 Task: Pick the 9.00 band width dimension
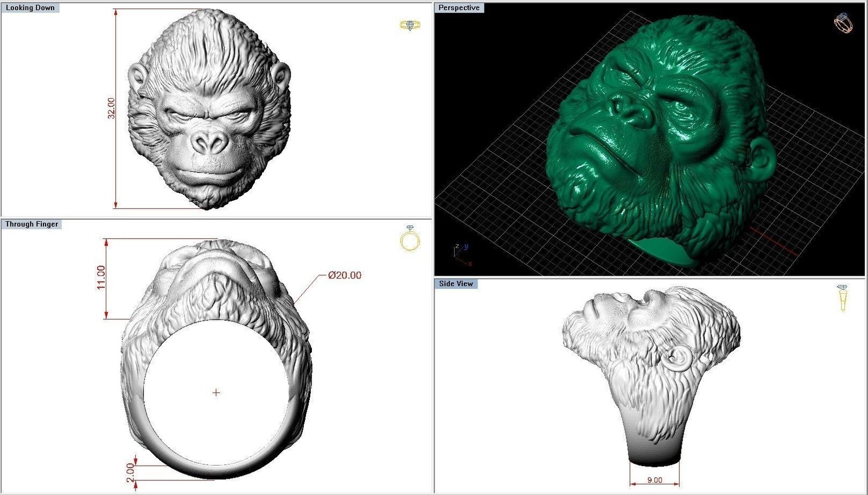pos(655,480)
